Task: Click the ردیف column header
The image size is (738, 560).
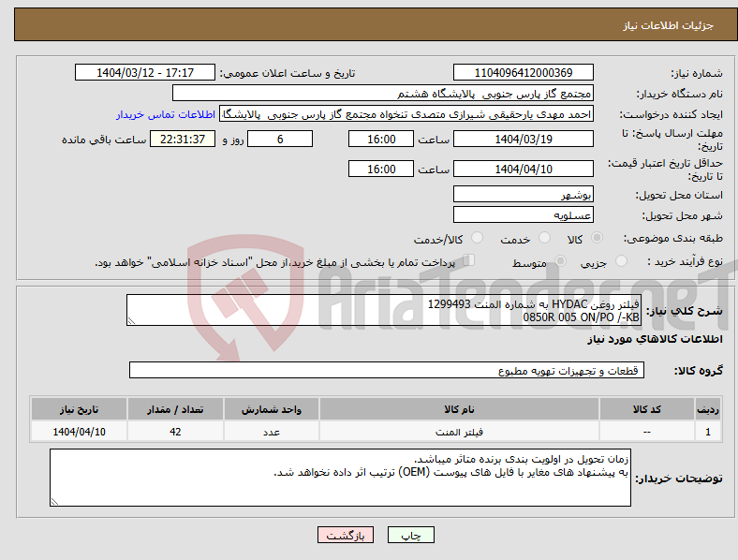Action: [x=708, y=409]
